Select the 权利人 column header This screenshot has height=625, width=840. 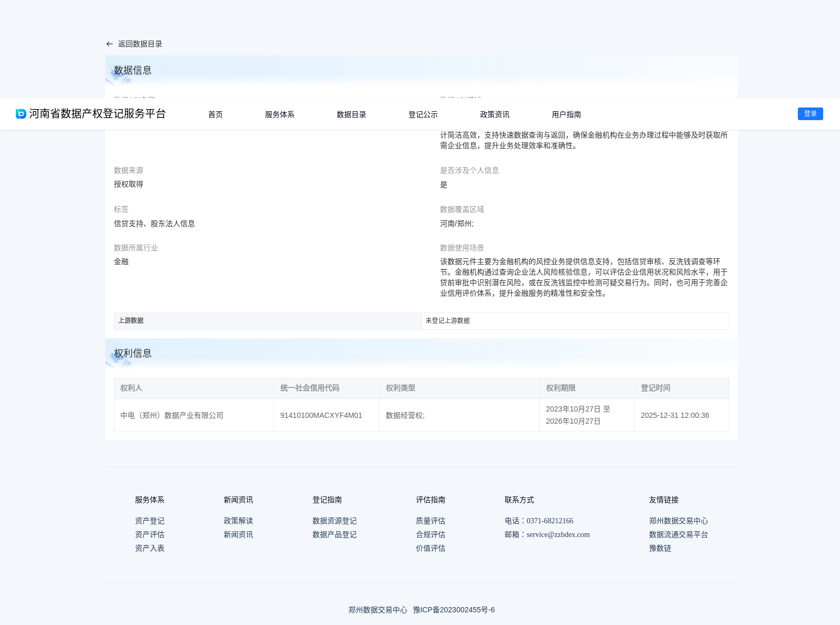(x=194, y=388)
